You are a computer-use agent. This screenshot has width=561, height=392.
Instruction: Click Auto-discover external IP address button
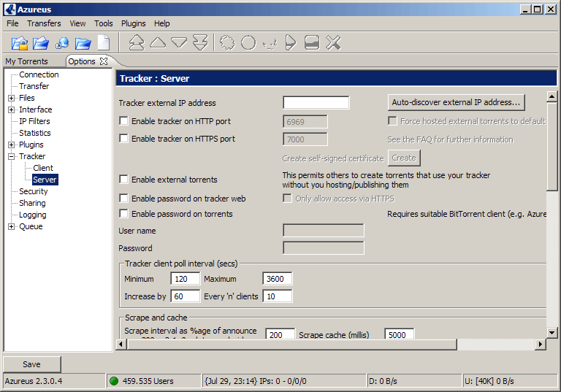pos(456,102)
